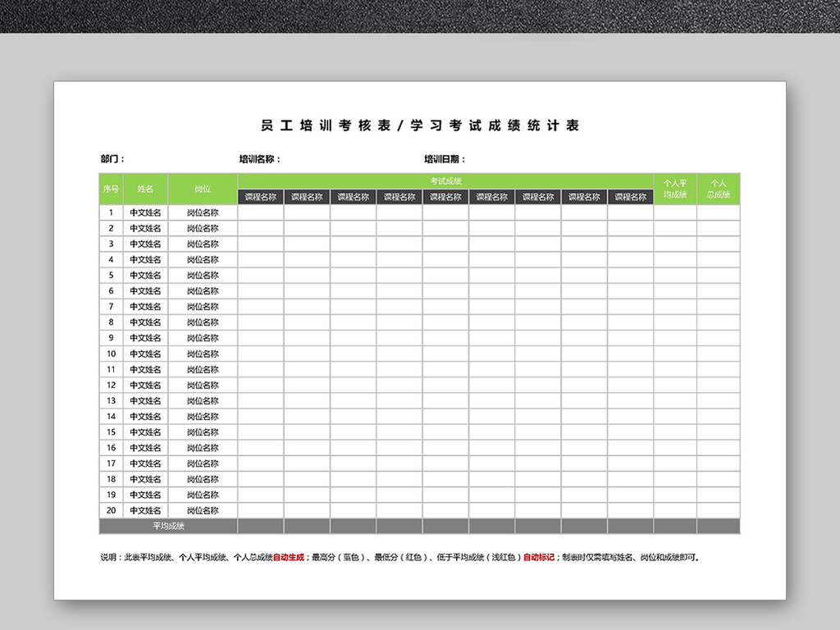Select the 岗位 column header

click(x=201, y=189)
